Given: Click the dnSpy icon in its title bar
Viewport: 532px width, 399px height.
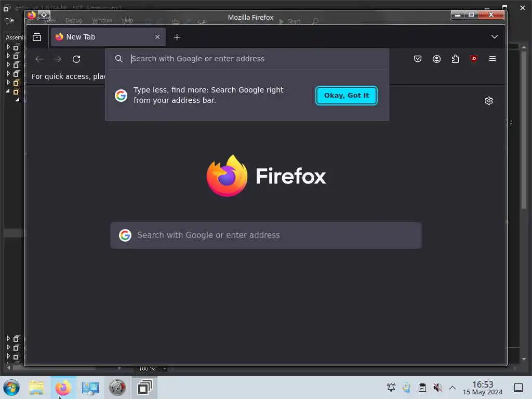Looking at the screenshot, I should click(7, 8).
